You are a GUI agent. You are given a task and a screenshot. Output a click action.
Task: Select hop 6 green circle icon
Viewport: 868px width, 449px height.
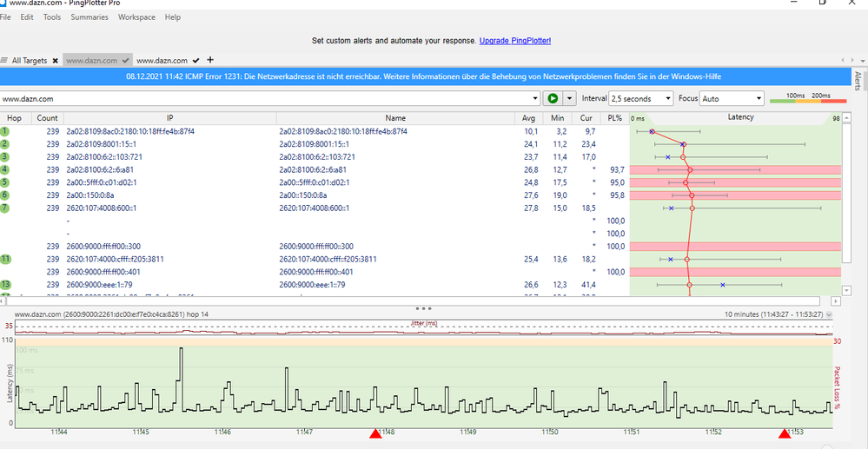pos(5,195)
